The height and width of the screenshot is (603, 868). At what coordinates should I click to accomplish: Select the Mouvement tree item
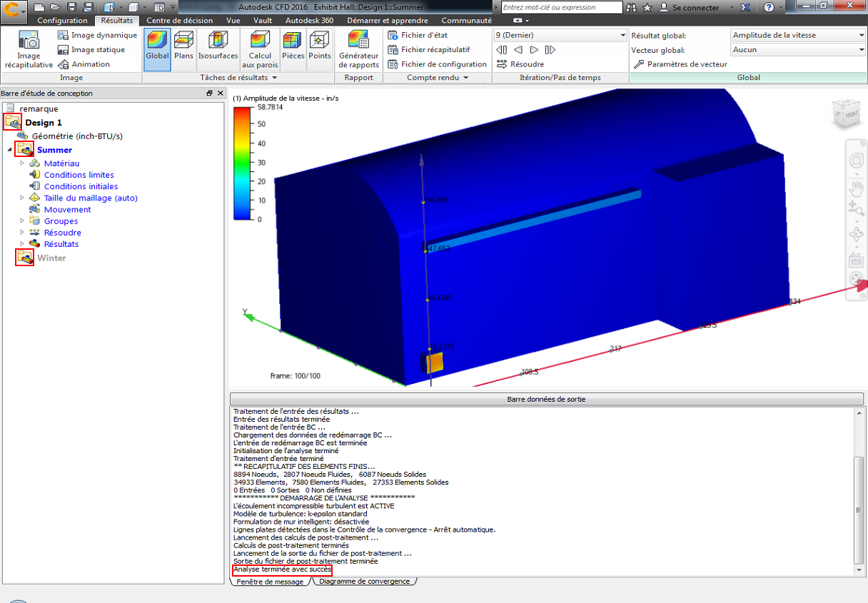68,210
